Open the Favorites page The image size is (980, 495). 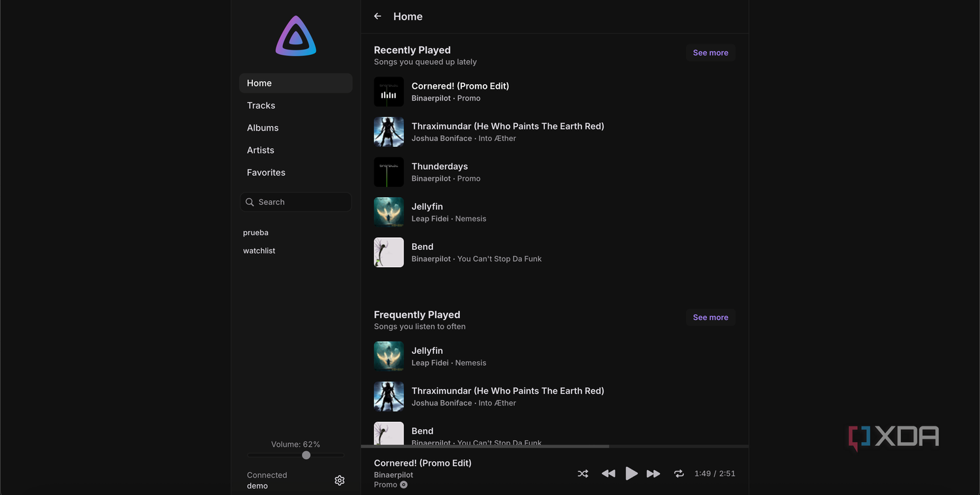click(x=296, y=172)
